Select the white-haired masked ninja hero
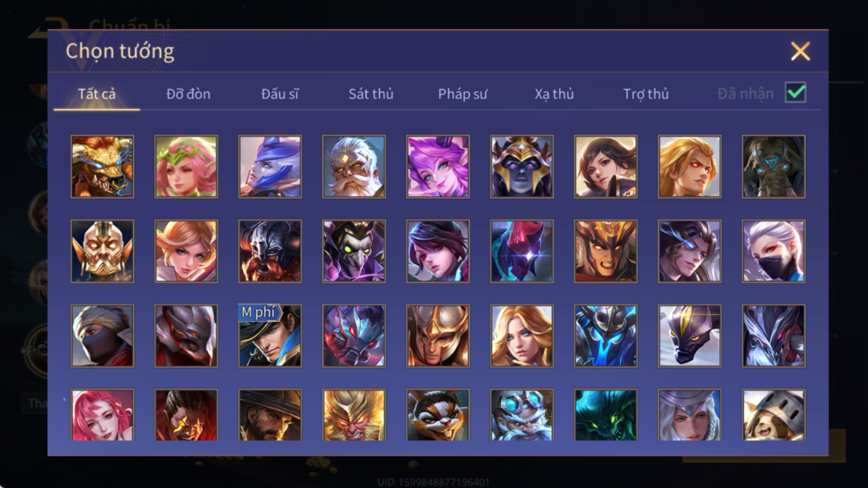868x488 pixels. 773,251
